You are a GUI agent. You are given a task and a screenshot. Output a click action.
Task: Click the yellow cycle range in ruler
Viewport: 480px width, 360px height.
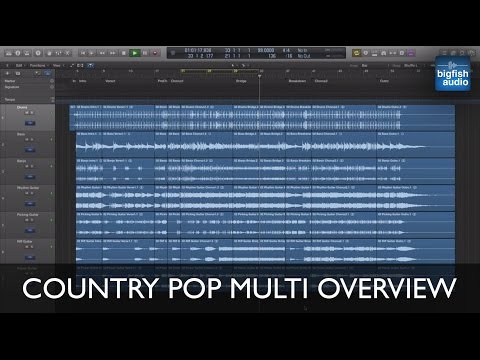219,71
